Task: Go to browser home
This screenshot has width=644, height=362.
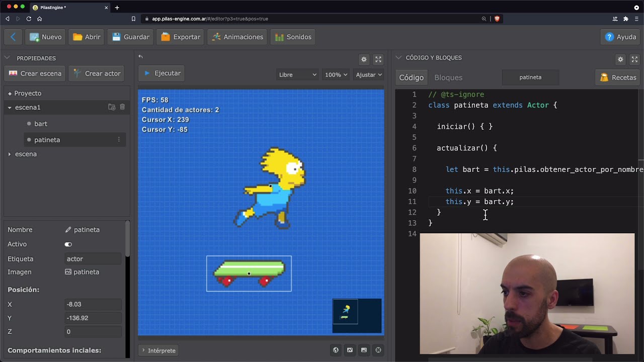Action: point(40,19)
